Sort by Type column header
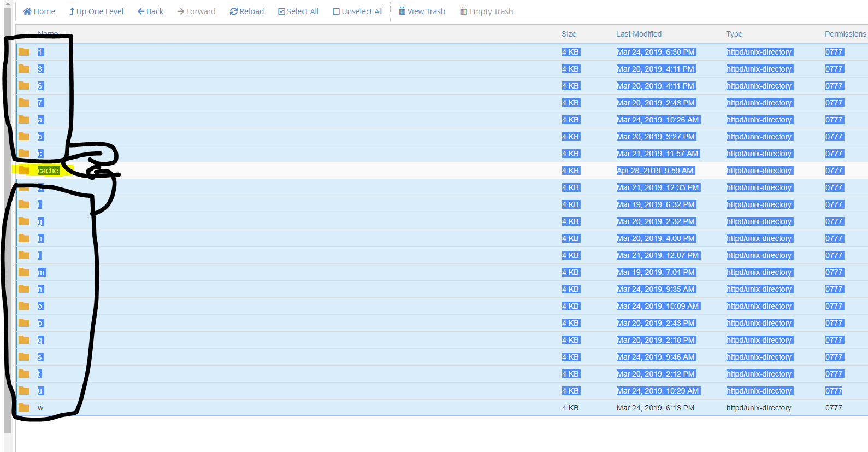 (734, 34)
